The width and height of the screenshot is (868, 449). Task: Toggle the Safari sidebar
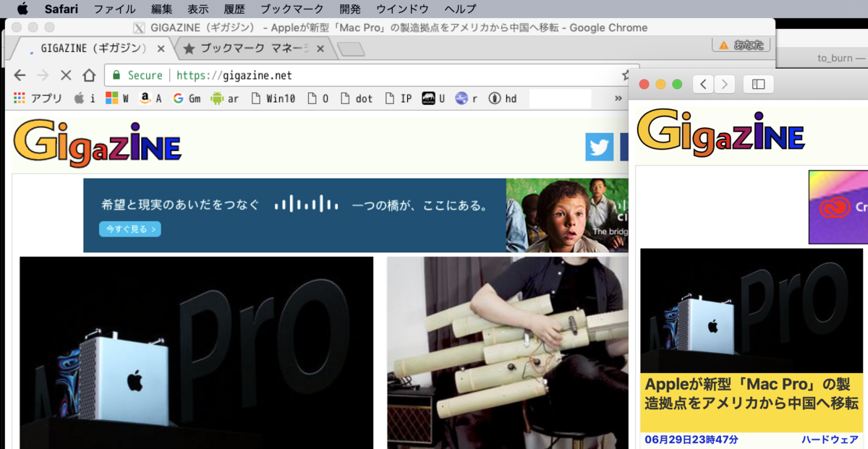click(758, 84)
